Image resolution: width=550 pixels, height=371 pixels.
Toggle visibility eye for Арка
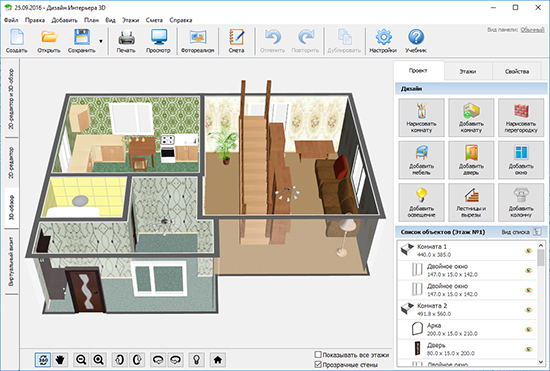tap(529, 329)
